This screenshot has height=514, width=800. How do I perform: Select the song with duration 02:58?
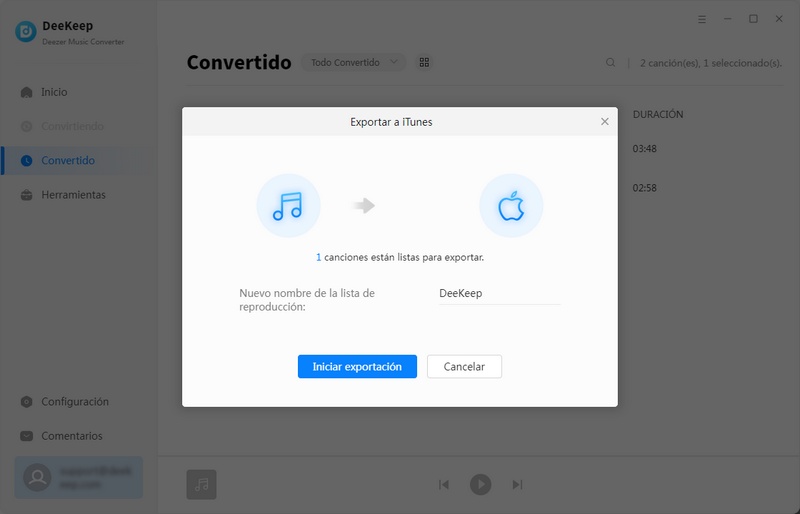click(644, 188)
